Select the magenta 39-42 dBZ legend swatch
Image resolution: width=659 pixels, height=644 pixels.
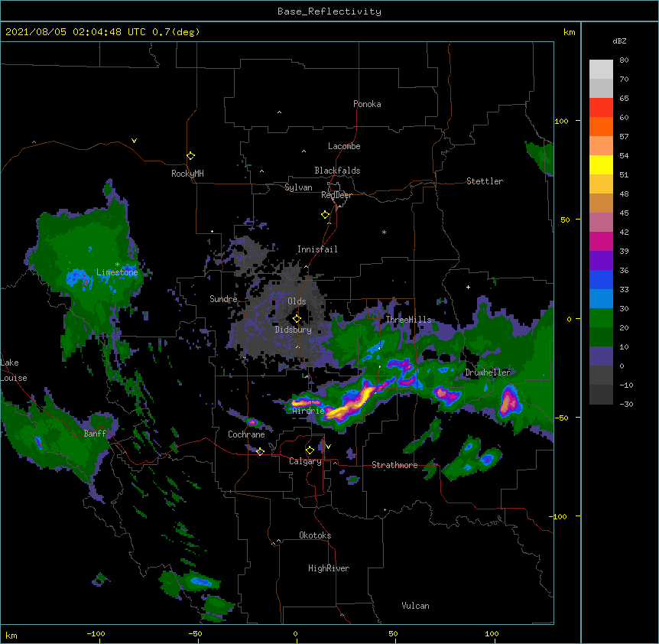coord(601,241)
